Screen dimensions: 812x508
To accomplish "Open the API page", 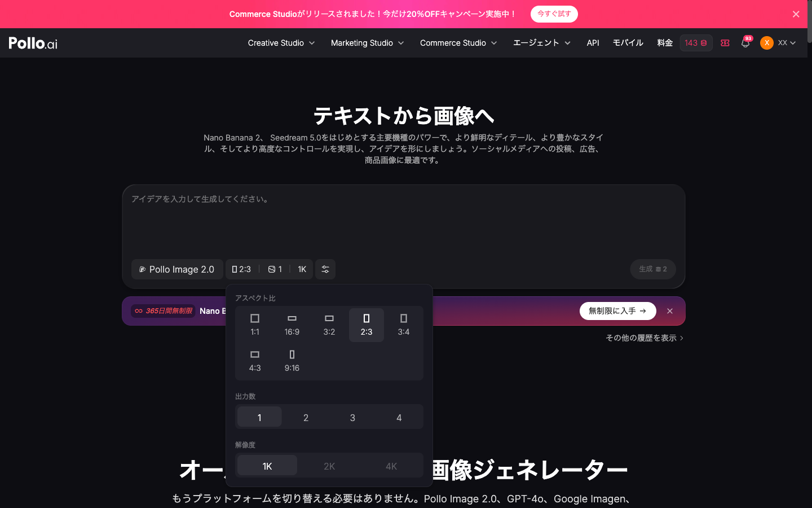I will (593, 43).
